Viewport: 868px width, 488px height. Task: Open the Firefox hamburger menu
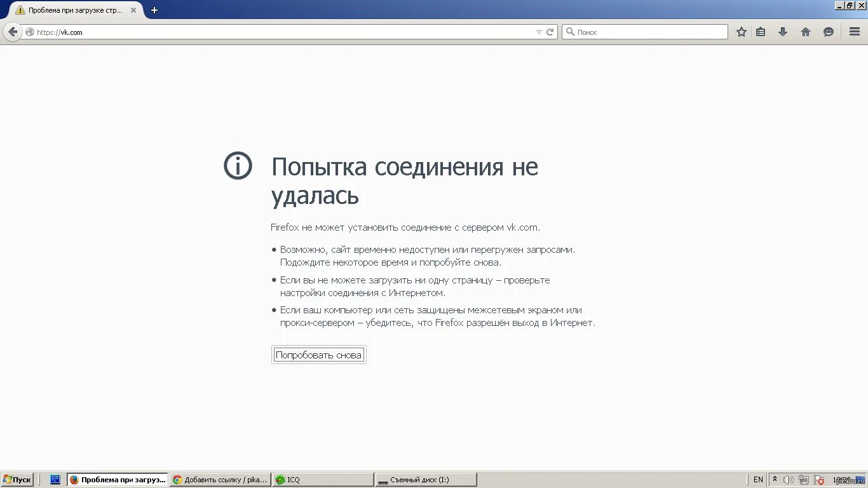(x=855, y=32)
